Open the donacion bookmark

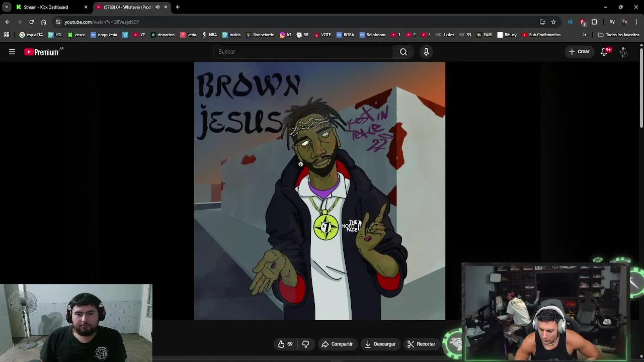[163, 35]
